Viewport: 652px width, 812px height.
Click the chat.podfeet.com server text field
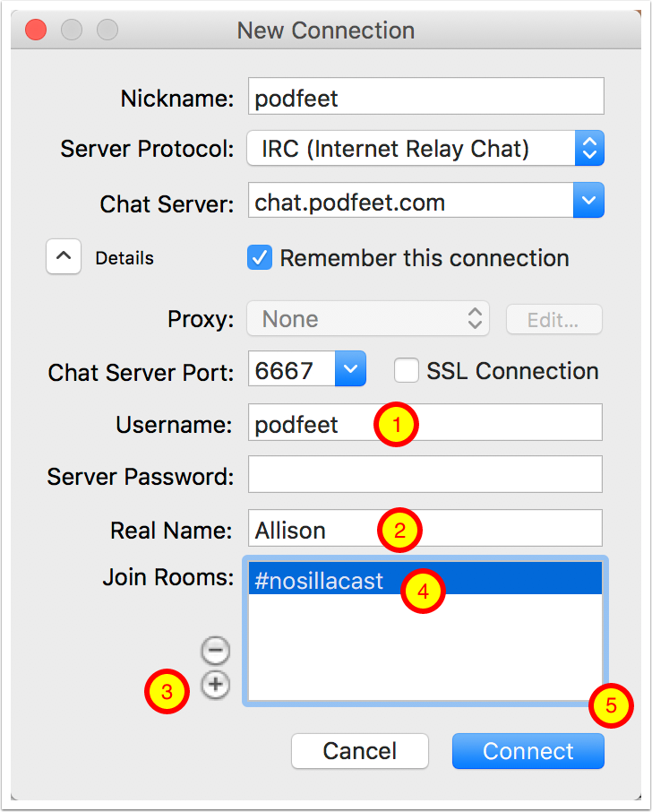coord(411,200)
